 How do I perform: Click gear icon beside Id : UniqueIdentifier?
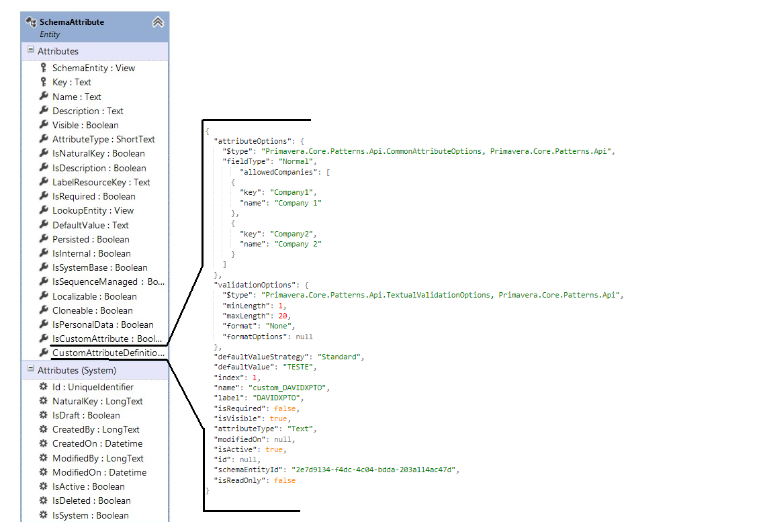tap(43, 387)
